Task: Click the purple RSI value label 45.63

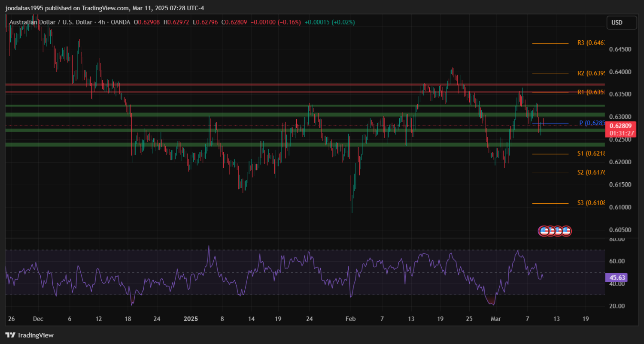Action: click(616, 278)
